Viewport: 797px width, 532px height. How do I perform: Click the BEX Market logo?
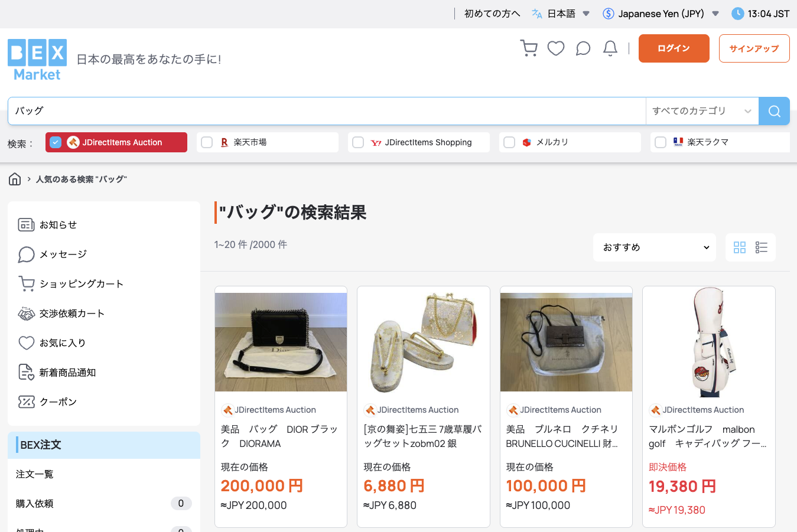(37, 60)
